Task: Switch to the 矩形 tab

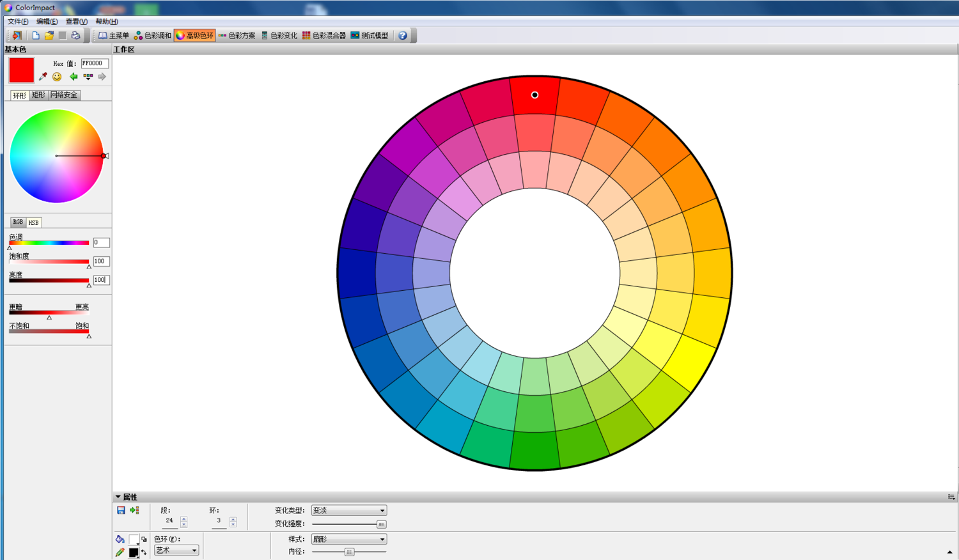Action: [x=38, y=95]
